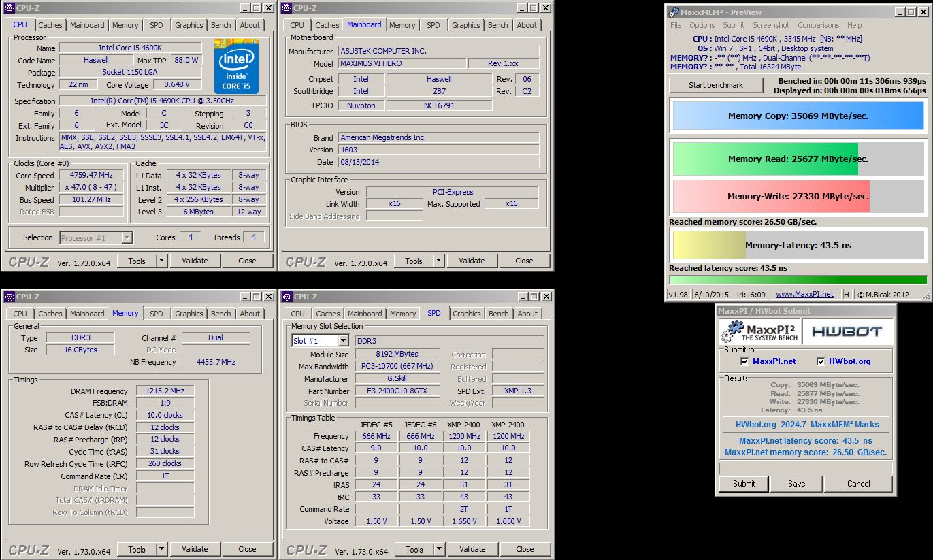
Task: Select Mainboard tab in CPU-Z SPD window
Action: (x=365, y=314)
